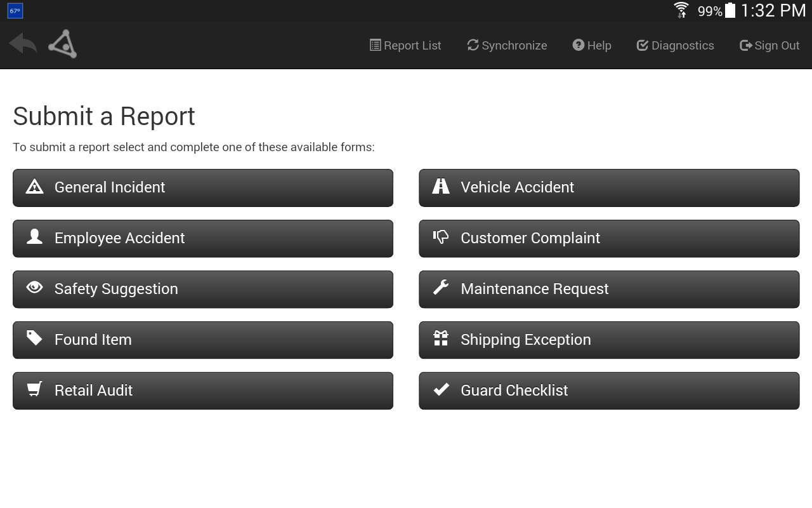Open the Report List
The image size is (812, 508).
405,45
